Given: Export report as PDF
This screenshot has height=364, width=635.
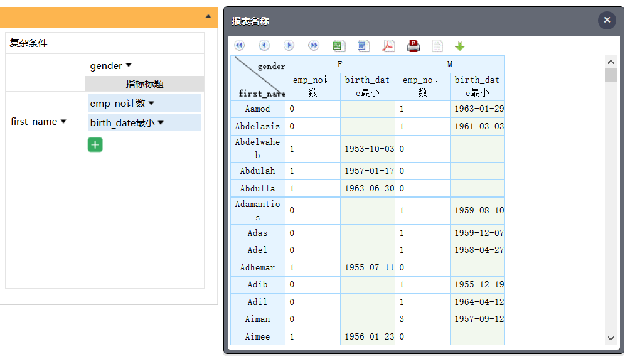Looking at the screenshot, I should tap(388, 46).
